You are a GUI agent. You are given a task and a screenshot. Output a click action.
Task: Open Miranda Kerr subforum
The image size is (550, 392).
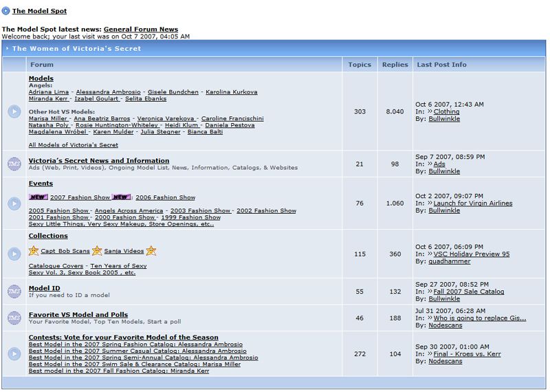coord(48,98)
